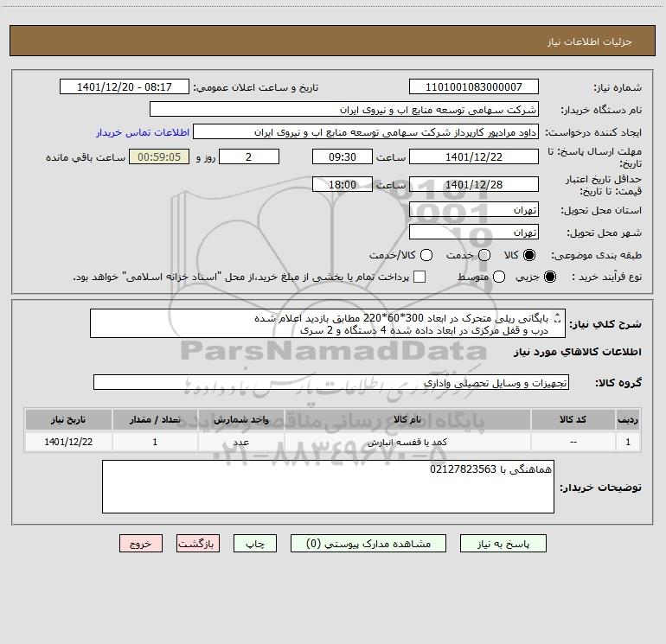This screenshot has height=644, width=666.
Task: Click the پاسخ به نیاز button
Action: pos(503,544)
